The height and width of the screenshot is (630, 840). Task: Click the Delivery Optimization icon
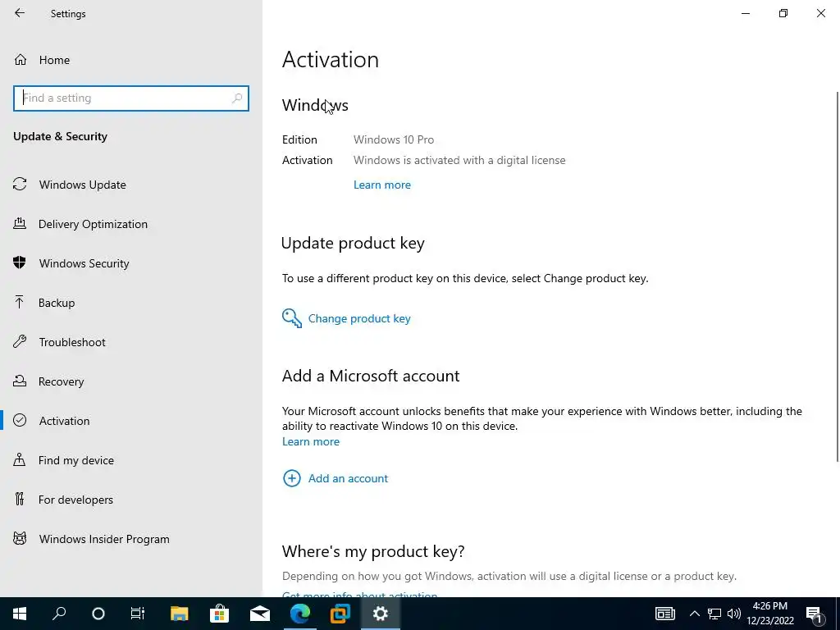click(20, 223)
